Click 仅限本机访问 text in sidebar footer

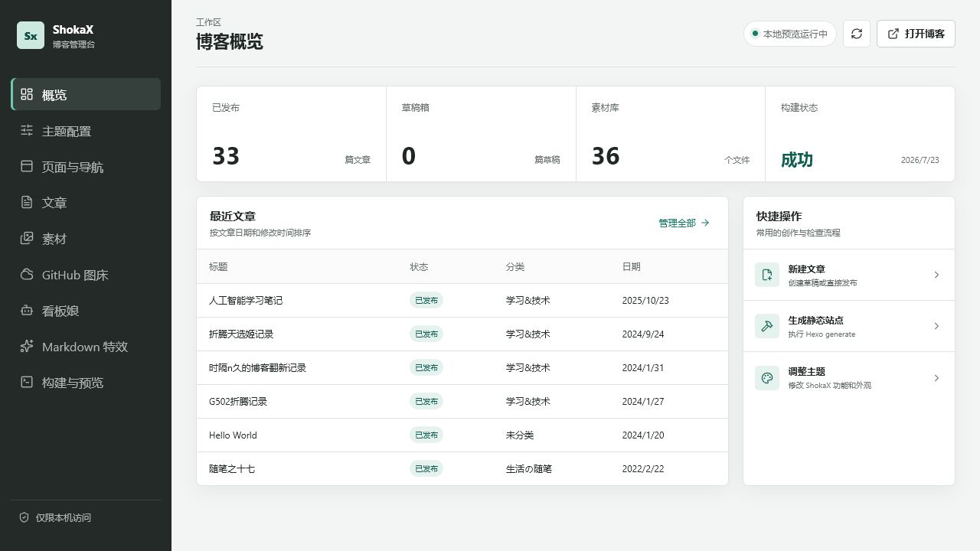click(x=64, y=517)
